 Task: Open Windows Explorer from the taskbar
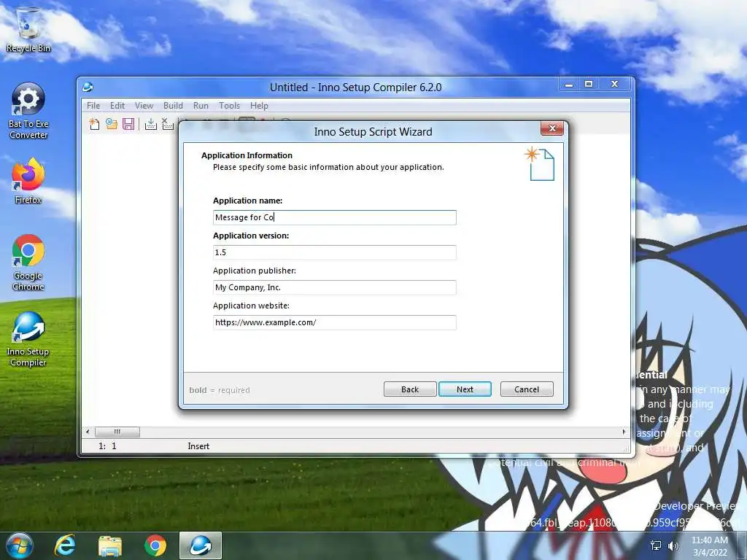110,545
